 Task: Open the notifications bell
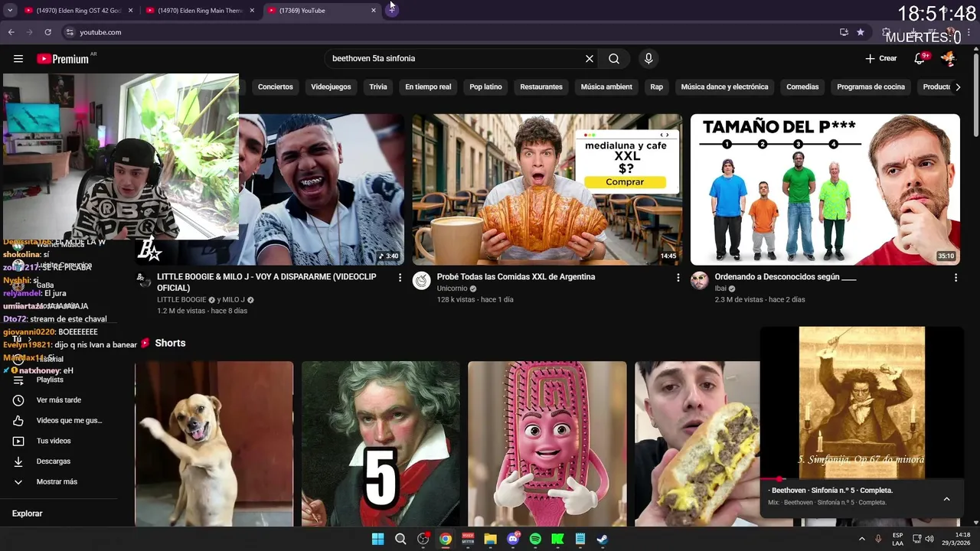click(x=921, y=58)
